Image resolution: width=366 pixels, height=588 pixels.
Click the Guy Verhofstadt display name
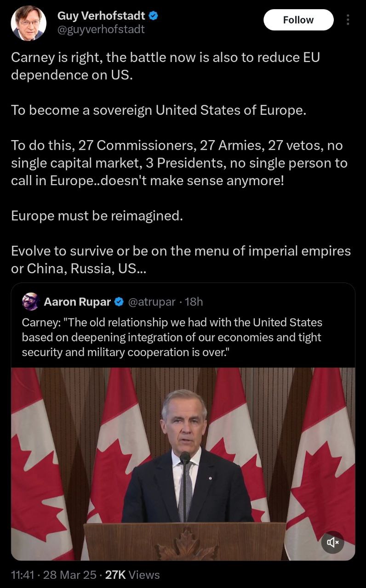101,16
